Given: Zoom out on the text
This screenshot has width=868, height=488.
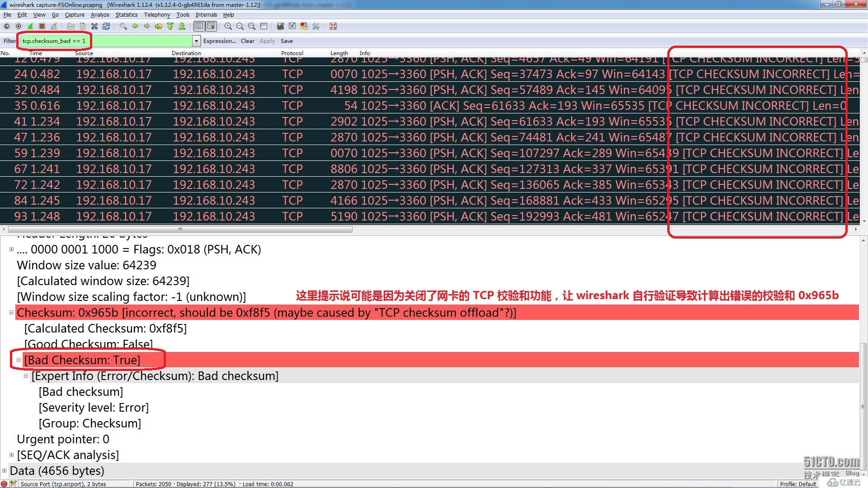Looking at the screenshot, I should pos(240,26).
